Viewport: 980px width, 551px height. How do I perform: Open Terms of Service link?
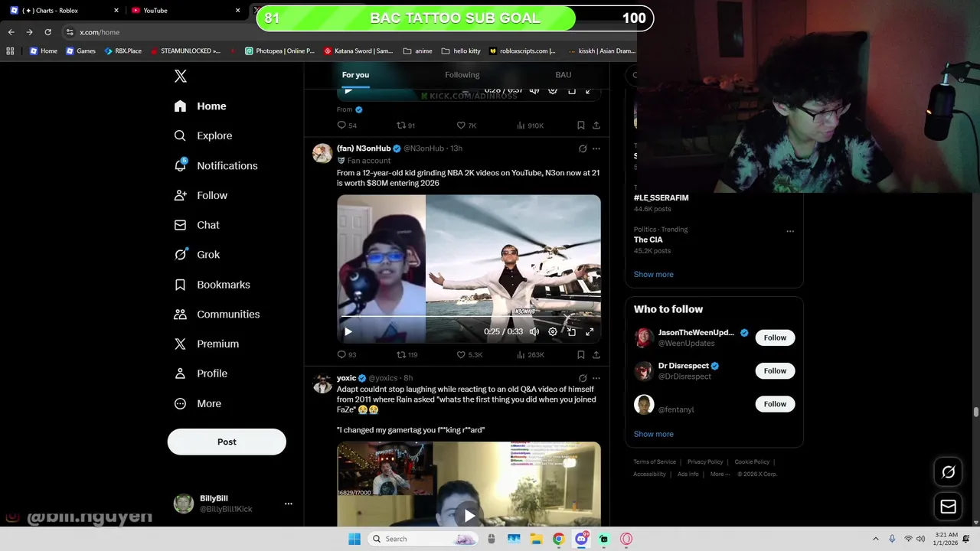[655, 462]
